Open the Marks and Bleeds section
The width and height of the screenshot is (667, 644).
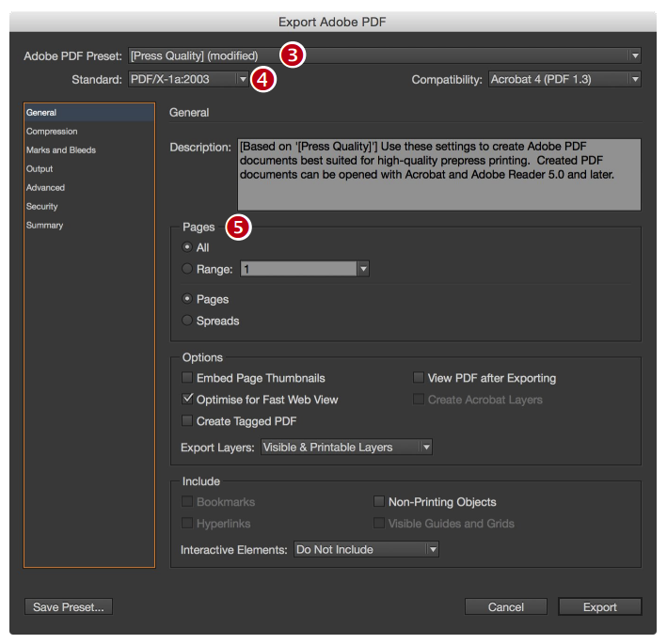coord(89,150)
